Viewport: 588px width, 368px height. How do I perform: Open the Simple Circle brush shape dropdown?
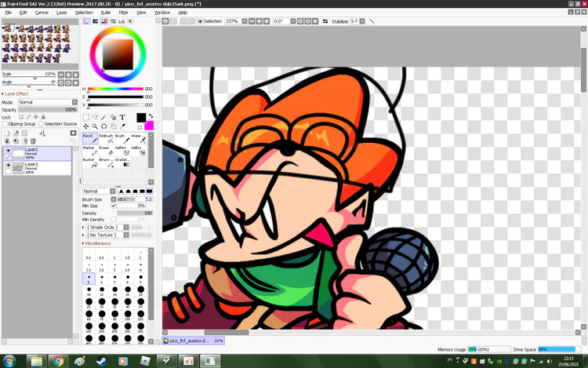click(x=107, y=228)
